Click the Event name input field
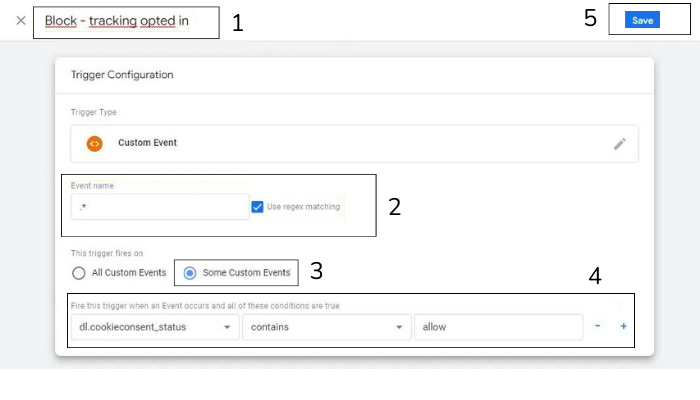The image size is (700, 400). coord(160,207)
